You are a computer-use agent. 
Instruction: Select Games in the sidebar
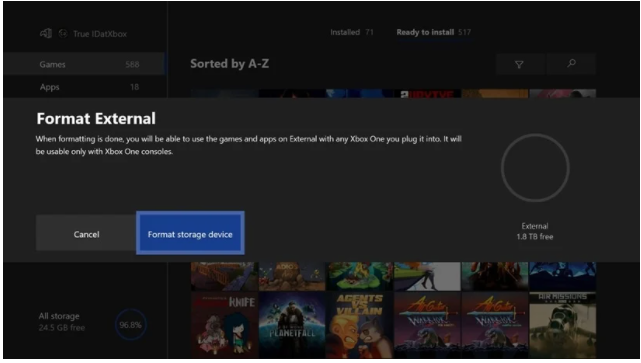pos(84,64)
